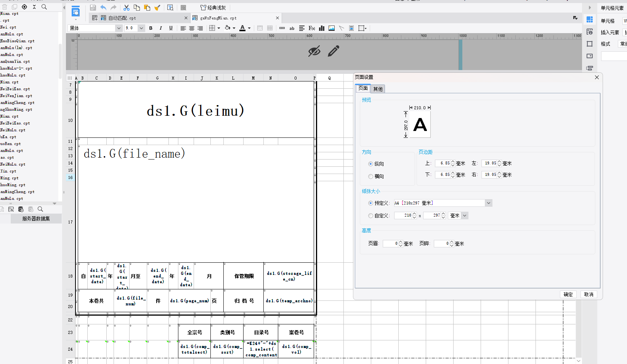Open cell element panel icon on right sidebar
This screenshot has width=627, height=364.
pos(590,20)
